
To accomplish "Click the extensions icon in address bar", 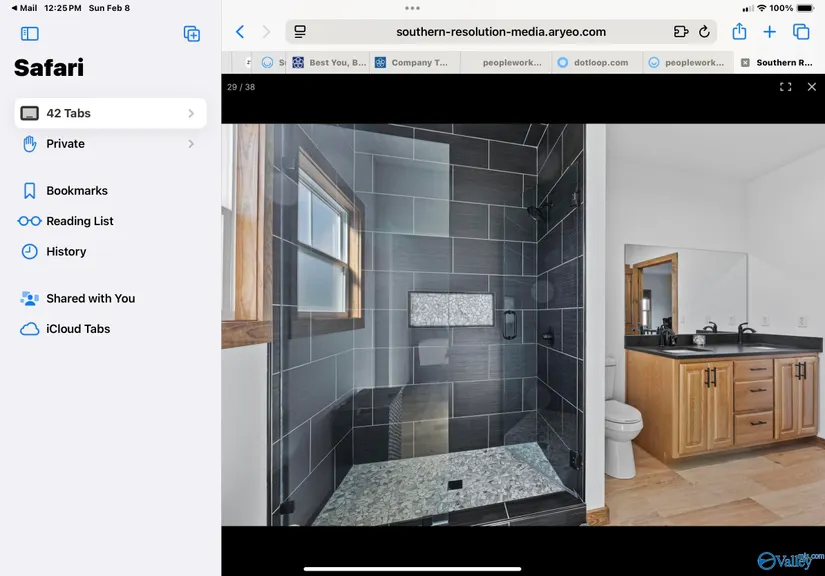I will point(681,32).
